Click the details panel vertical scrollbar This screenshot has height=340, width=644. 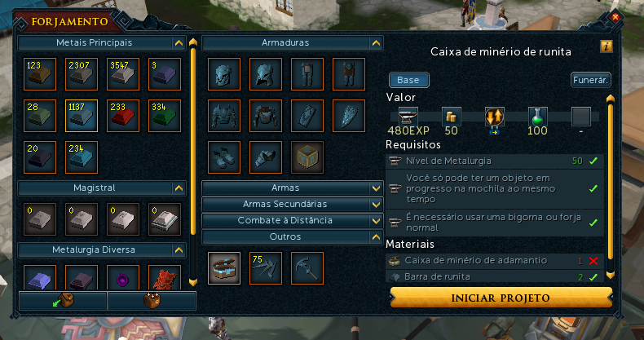[611, 187]
